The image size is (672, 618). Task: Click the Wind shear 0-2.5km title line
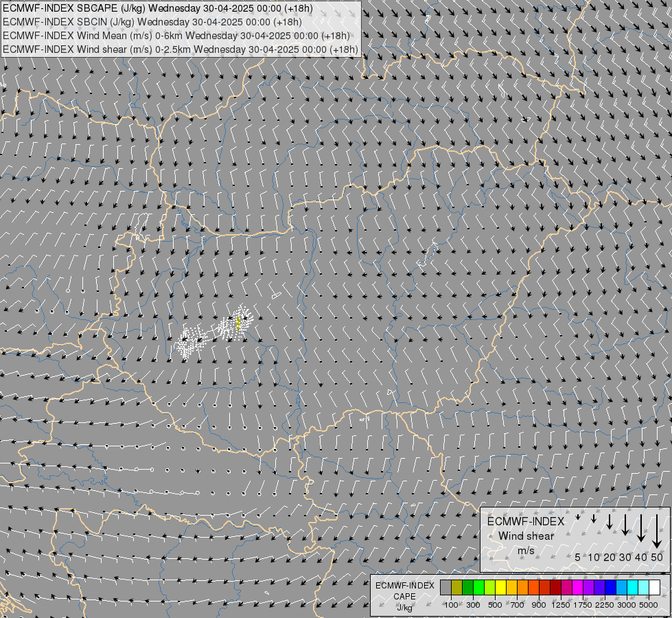click(x=181, y=49)
